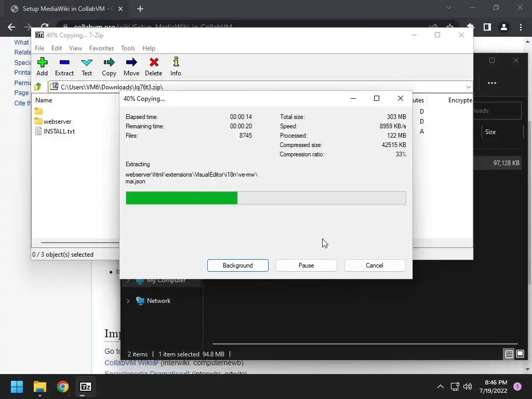
Task: Click the browser page vertical scrollbar
Action: click(x=527, y=205)
